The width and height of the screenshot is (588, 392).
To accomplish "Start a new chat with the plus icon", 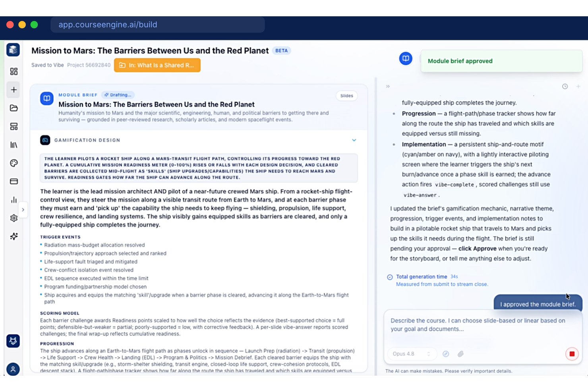I will [x=578, y=86].
